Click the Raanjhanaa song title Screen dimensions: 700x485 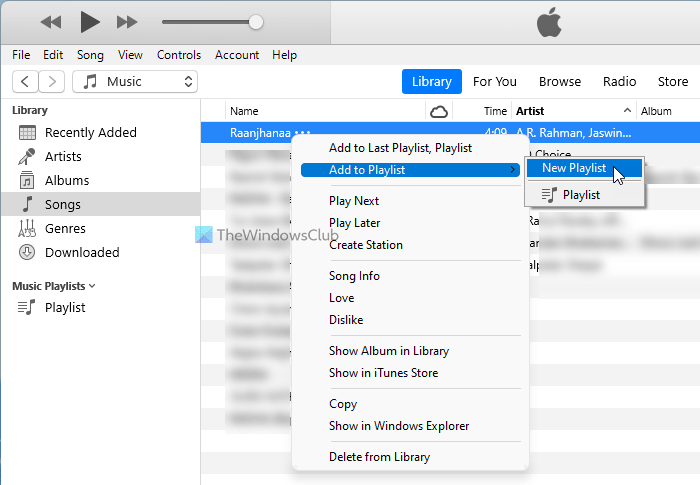click(x=260, y=133)
